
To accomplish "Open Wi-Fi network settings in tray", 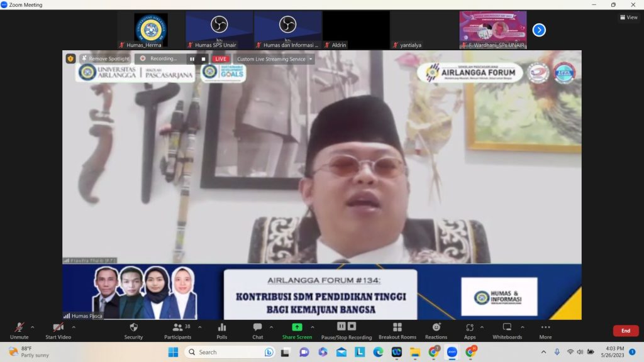I will point(570,352).
